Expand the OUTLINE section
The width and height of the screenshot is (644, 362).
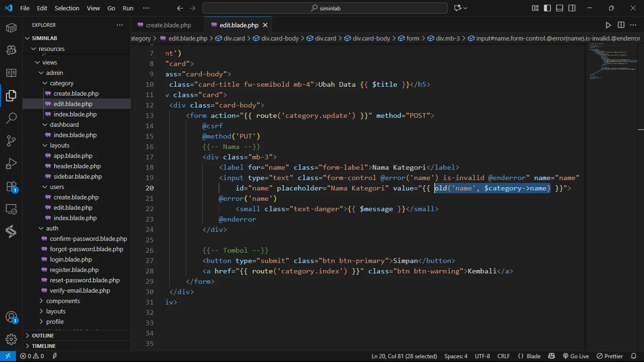[x=43, y=336]
